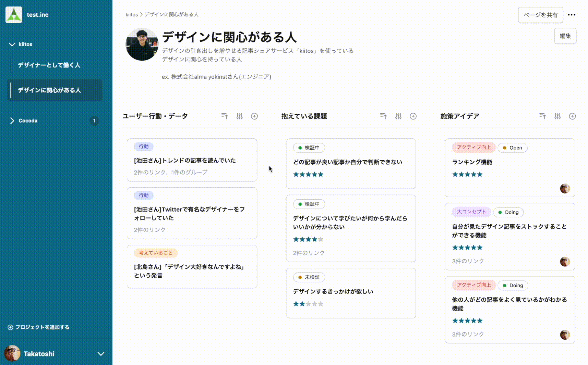This screenshot has height=365, width=588.
Task: Open filter options for 抱えている課題 column
Action: tap(398, 116)
